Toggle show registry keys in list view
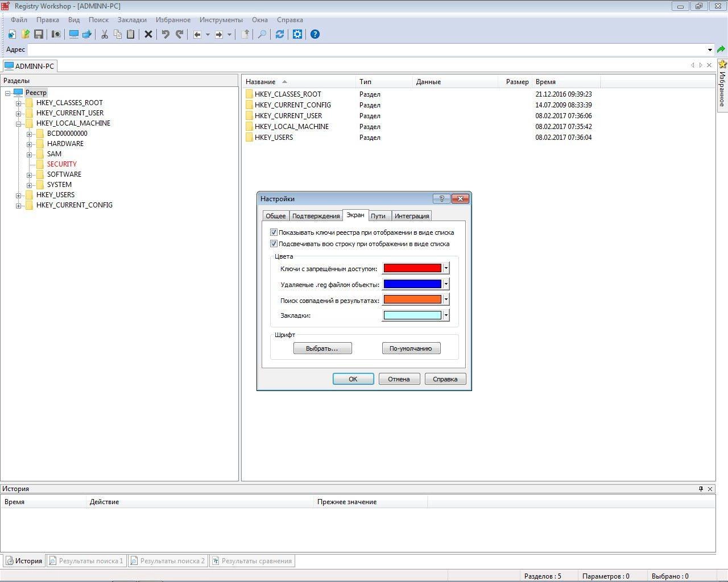This screenshot has width=728, height=582. point(274,232)
